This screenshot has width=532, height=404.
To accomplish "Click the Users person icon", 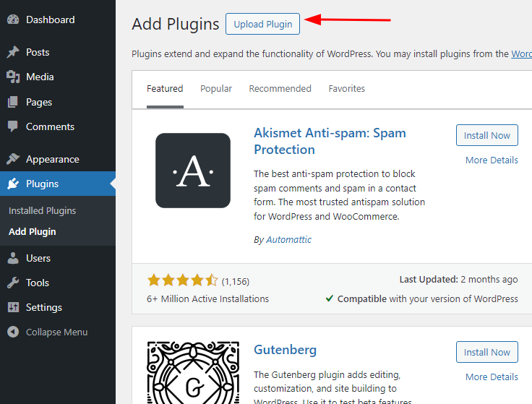I will [13, 258].
